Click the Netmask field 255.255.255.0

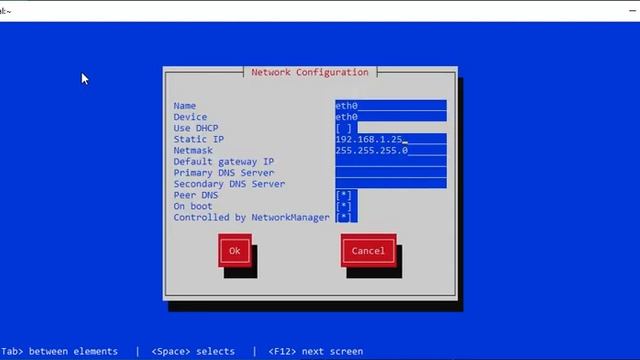(391, 150)
